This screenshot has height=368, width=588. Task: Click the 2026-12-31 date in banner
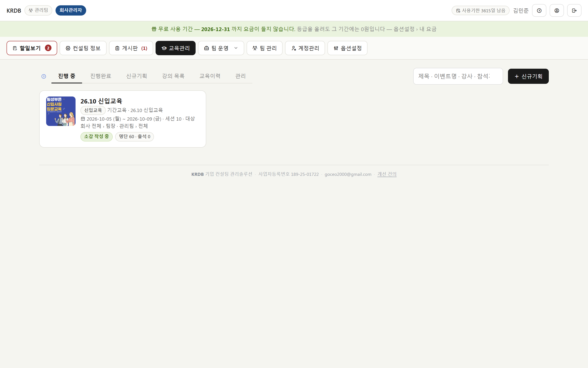[216, 29]
